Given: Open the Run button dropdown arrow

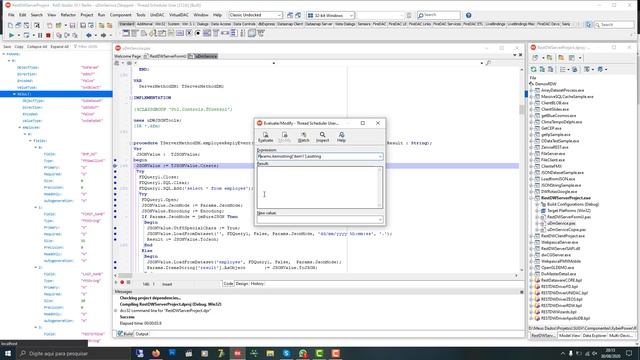Looking at the screenshot, I should (19, 36).
